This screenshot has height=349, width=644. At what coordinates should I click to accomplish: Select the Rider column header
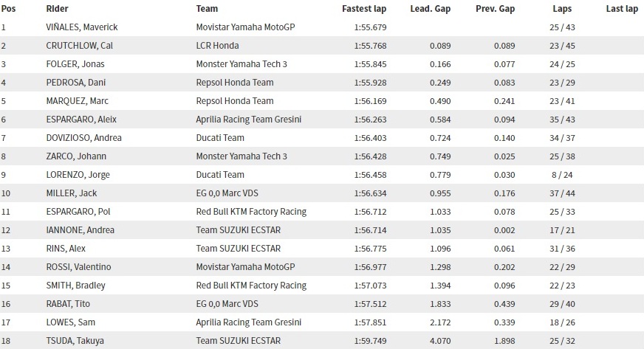(x=57, y=9)
